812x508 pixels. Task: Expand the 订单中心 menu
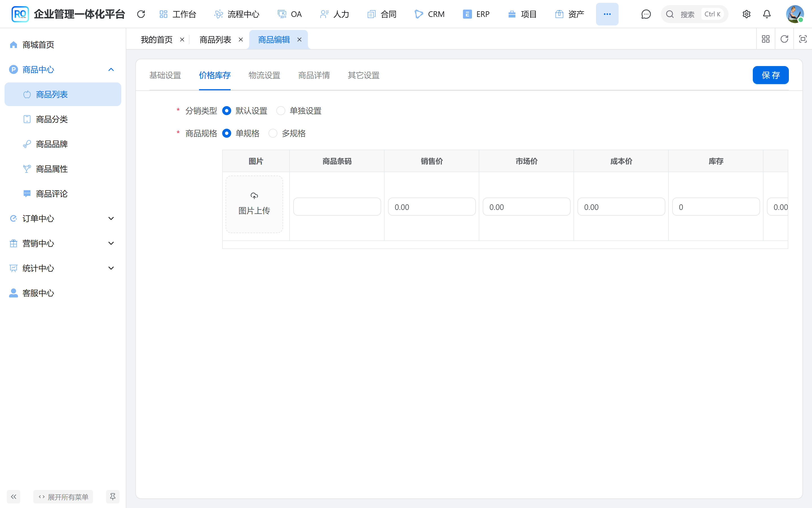63,219
